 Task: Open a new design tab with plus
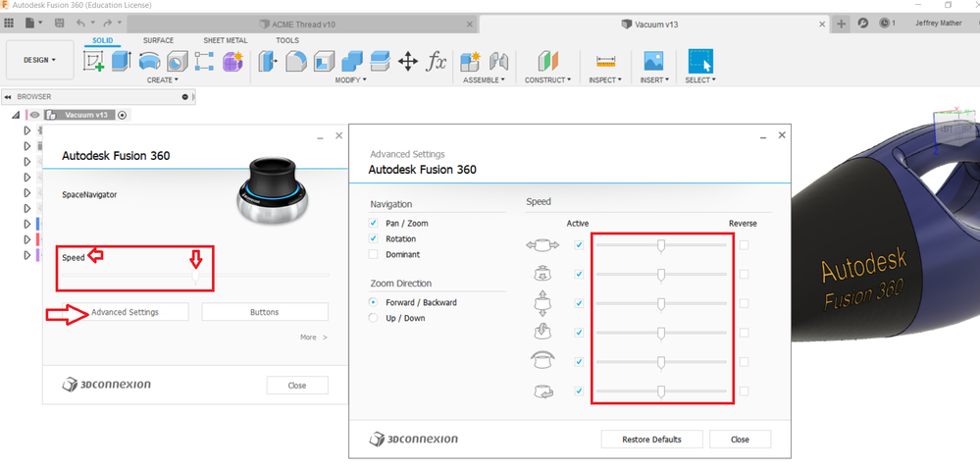tap(842, 24)
